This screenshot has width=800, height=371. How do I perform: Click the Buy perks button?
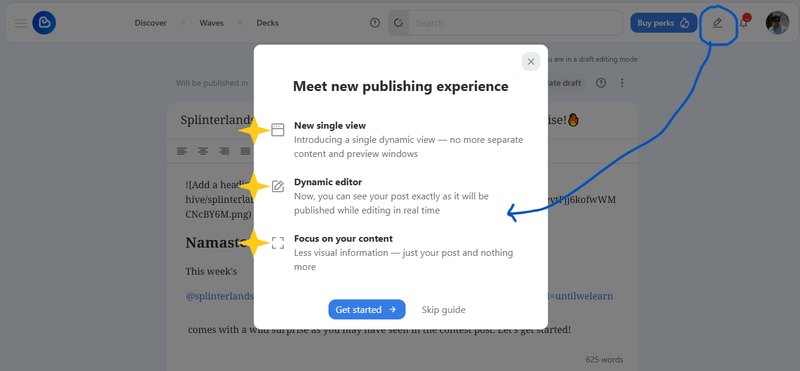663,23
